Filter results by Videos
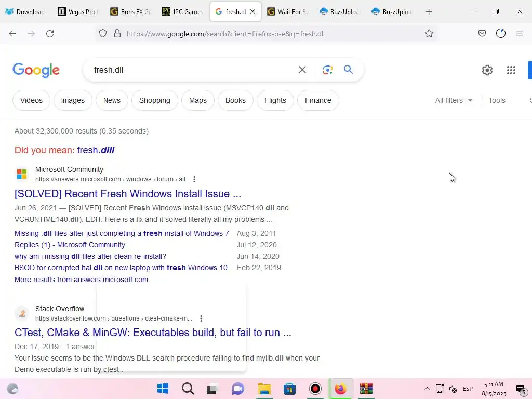This screenshot has height=399, width=532. [31, 100]
